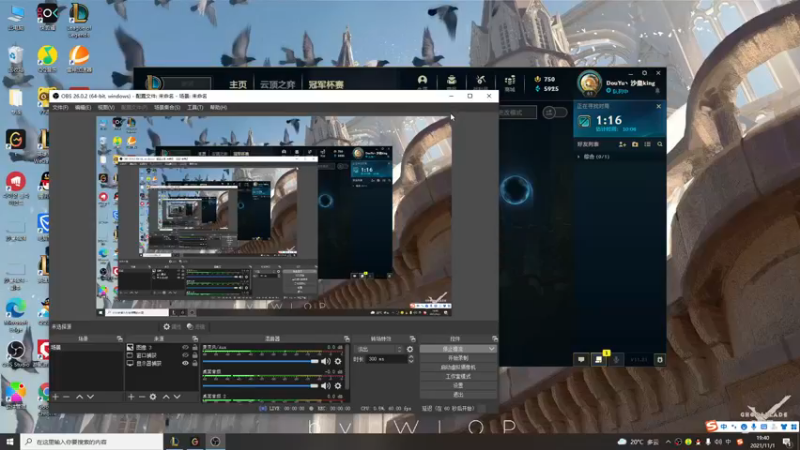
Task: Click the source Properties gear button
Action: [172, 327]
